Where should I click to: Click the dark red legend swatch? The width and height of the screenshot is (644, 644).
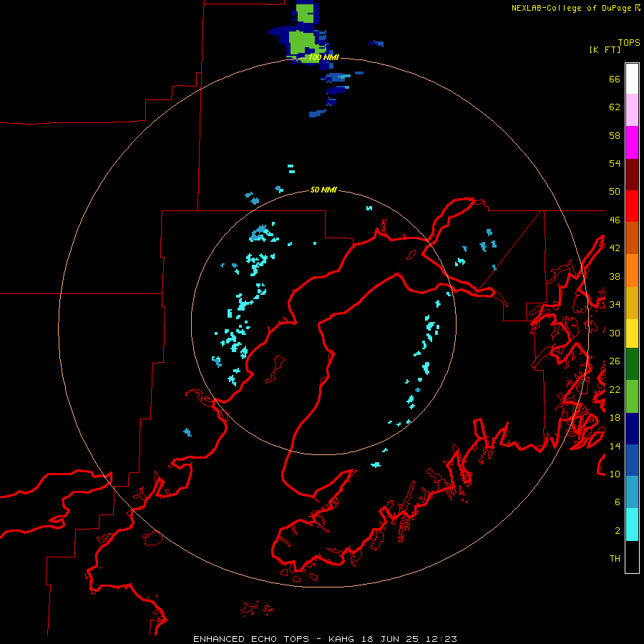632,175
